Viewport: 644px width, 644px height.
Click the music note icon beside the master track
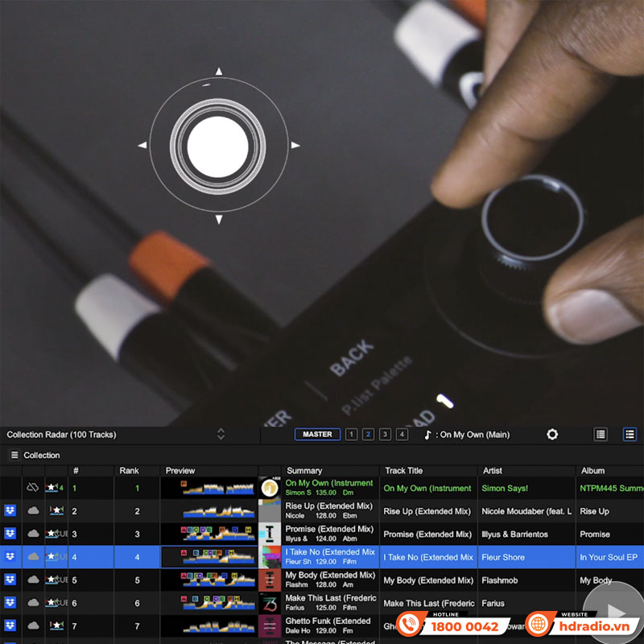[428, 435]
